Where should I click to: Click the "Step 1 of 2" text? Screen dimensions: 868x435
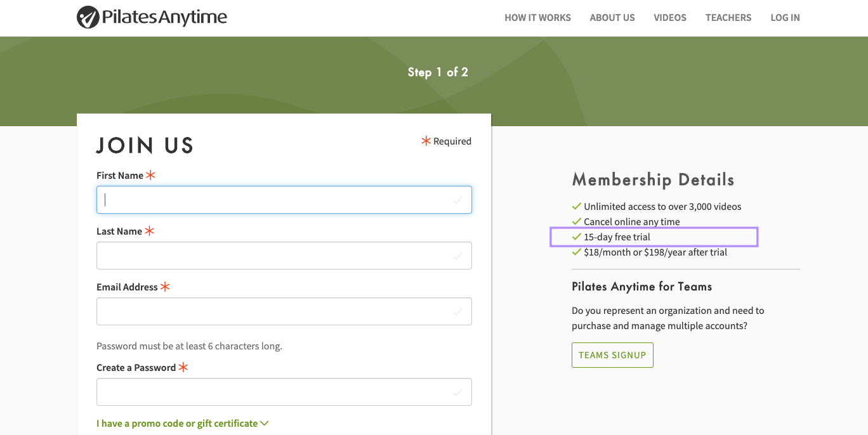click(x=438, y=72)
